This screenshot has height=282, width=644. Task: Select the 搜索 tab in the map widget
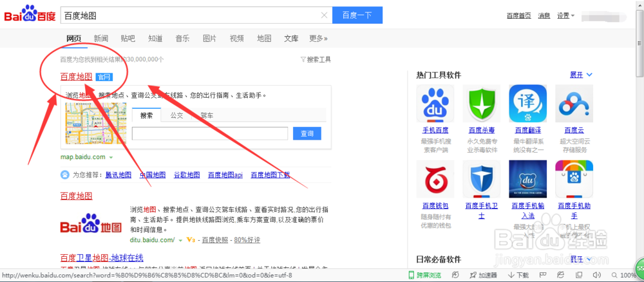[x=146, y=115]
